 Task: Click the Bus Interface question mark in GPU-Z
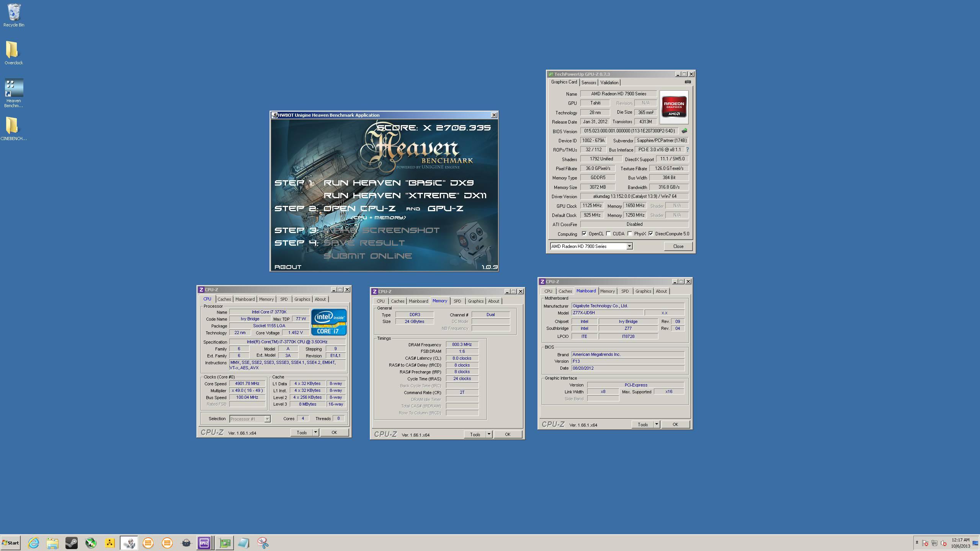688,150
